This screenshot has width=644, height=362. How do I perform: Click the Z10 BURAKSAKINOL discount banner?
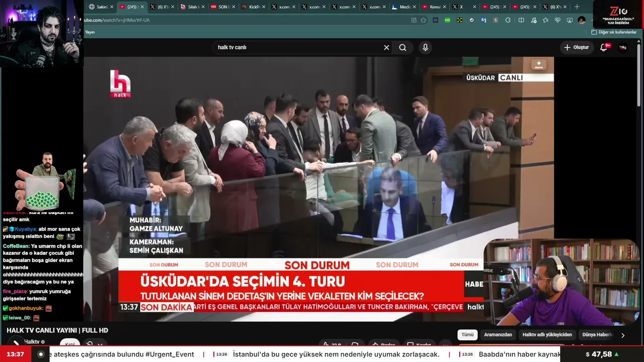618,15
